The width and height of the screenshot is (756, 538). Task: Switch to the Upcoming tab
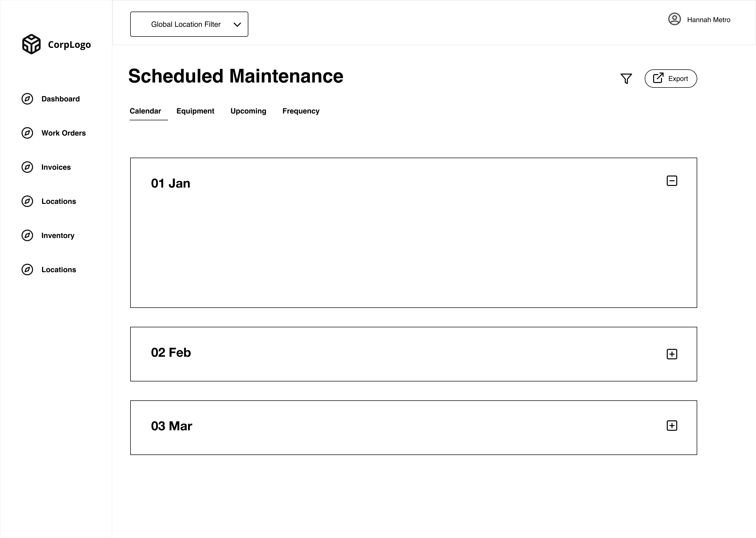(248, 111)
